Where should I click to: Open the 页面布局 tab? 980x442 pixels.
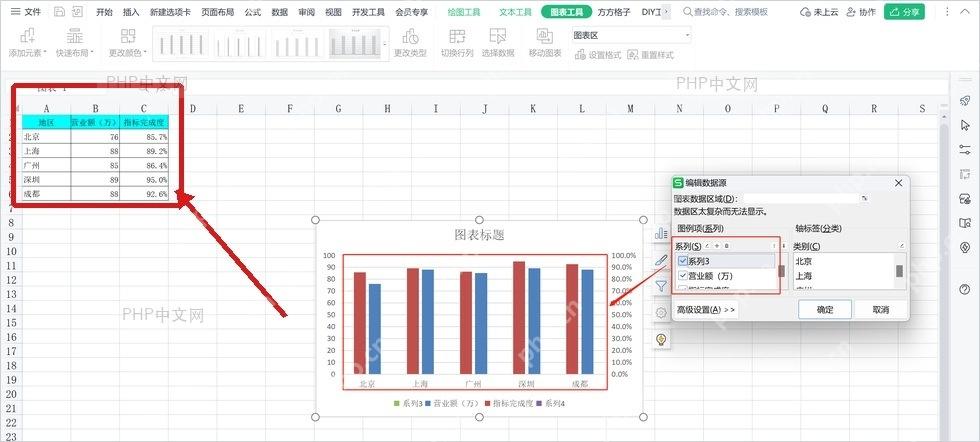[x=218, y=12]
